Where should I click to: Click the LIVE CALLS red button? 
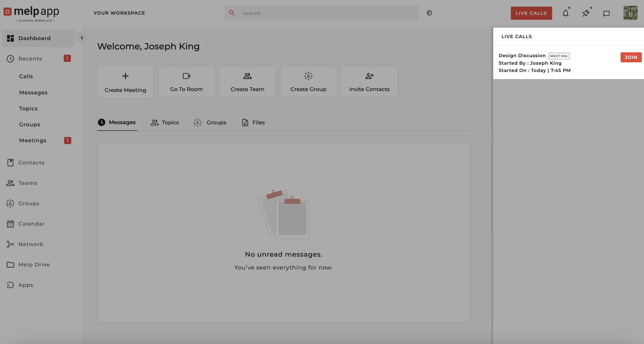click(531, 13)
